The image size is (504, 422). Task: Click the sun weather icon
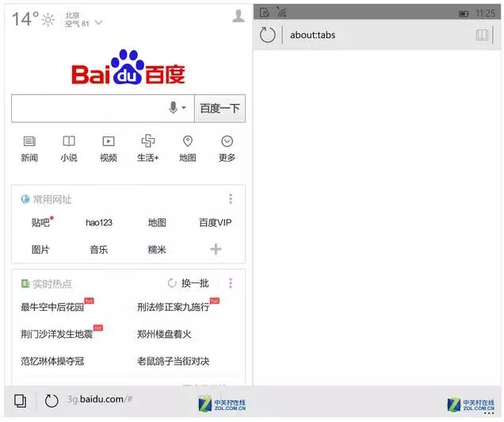tap(48, 20)
